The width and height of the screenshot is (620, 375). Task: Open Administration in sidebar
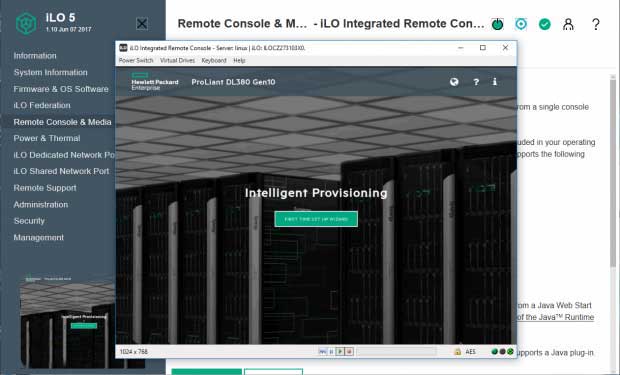[x=41, y=205]
